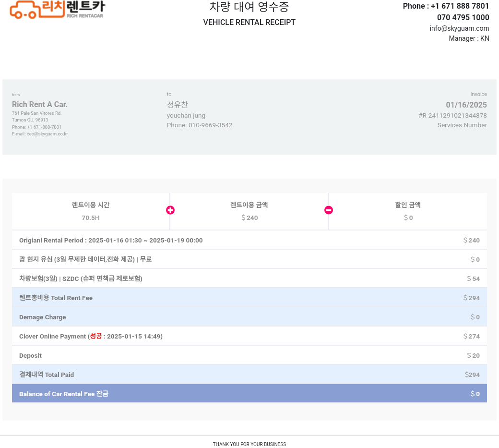Click the $ 0 balance amount
The width and height of the screenshot is (499, 448).
pyautogui.click(x=475, y=394)
